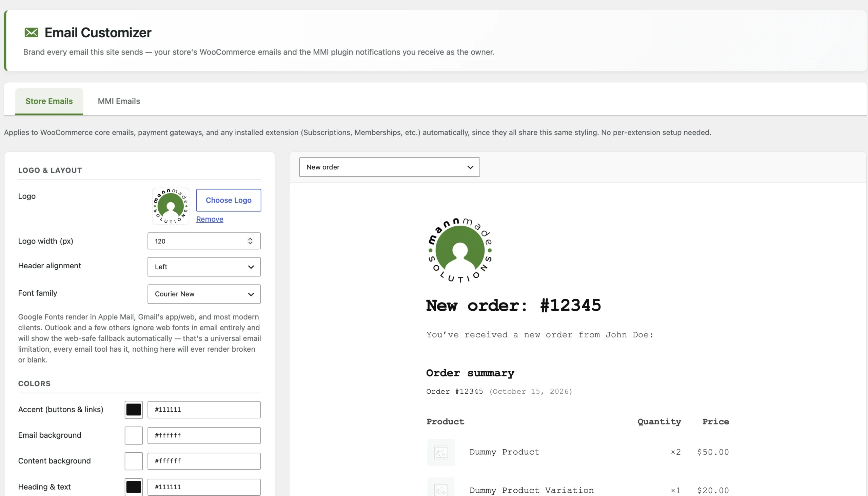Open the Heading & text color swatch
Viewport: 868px width, 496px height.
pyautogui.click(x=134, y=487)
